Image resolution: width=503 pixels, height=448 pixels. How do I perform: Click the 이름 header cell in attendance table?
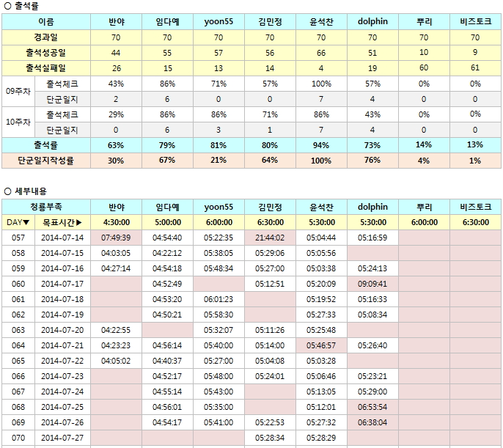coord(46,22)
